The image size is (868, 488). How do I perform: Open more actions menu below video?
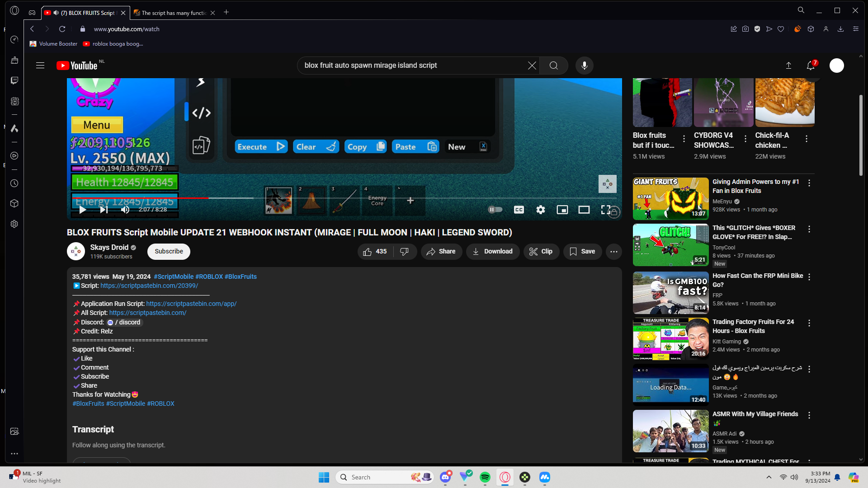point(614,252)
